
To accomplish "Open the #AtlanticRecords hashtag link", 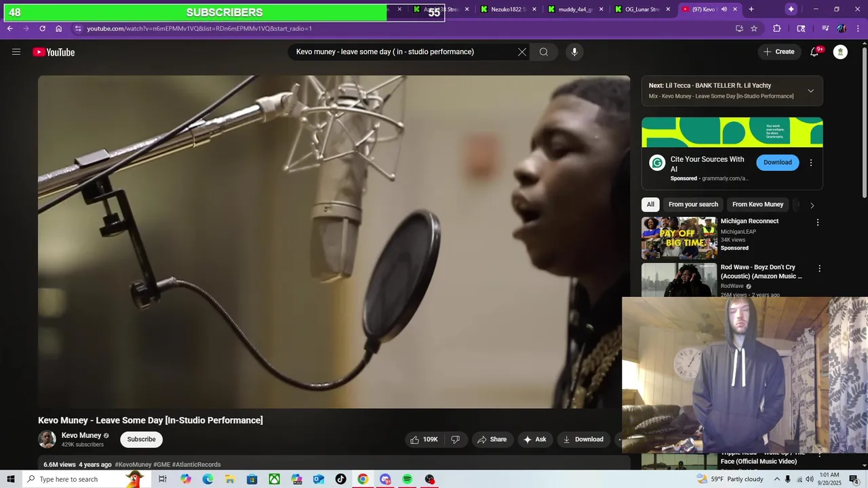I will [x=196, y=464].
